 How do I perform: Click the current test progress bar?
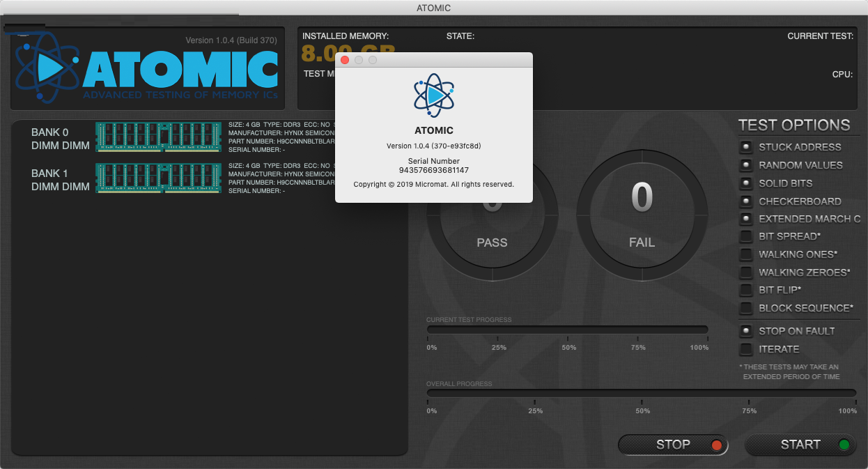pyautogui.click(x=567, y=330)
